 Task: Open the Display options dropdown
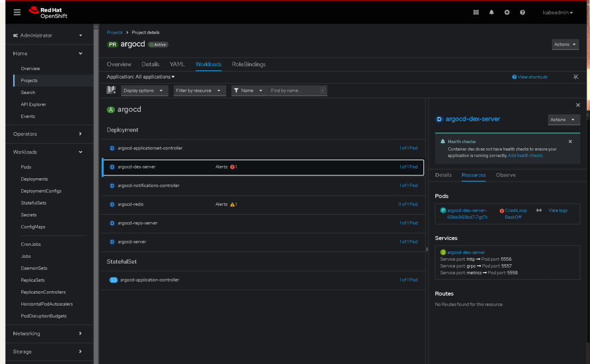click(x=144, y=91)
